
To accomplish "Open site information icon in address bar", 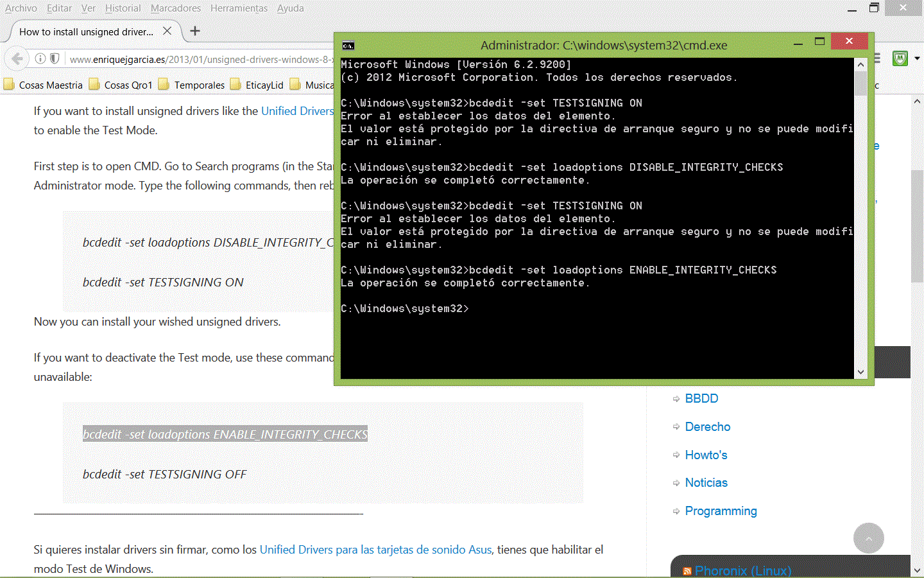I will coord(40,59).
